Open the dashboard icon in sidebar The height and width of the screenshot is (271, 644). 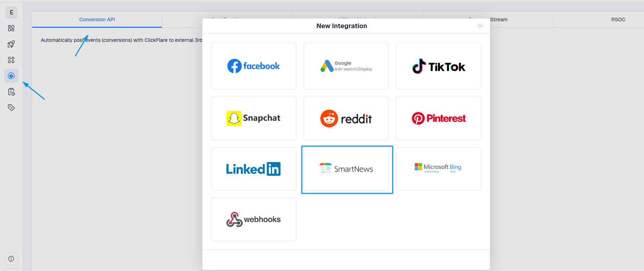pyautogui.click(x=11, y=28)
